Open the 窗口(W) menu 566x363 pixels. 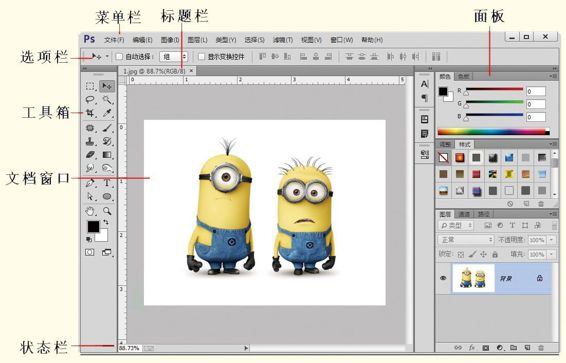coord(341,40)
